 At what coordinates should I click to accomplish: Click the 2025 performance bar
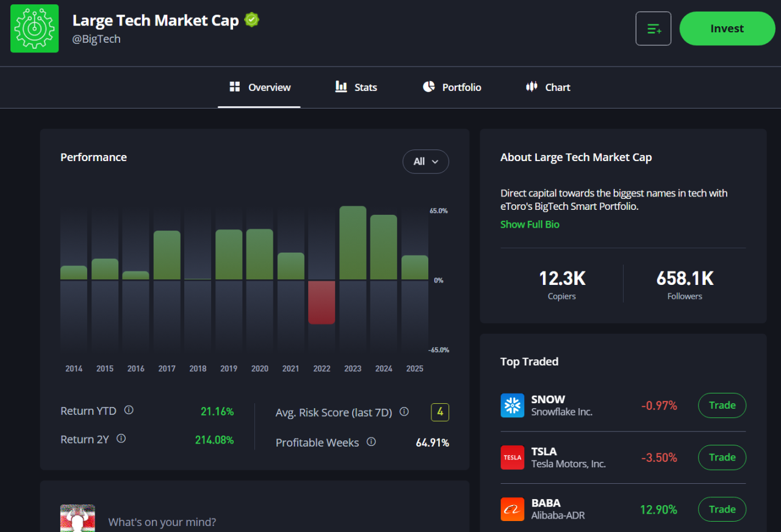coord(415,267)
